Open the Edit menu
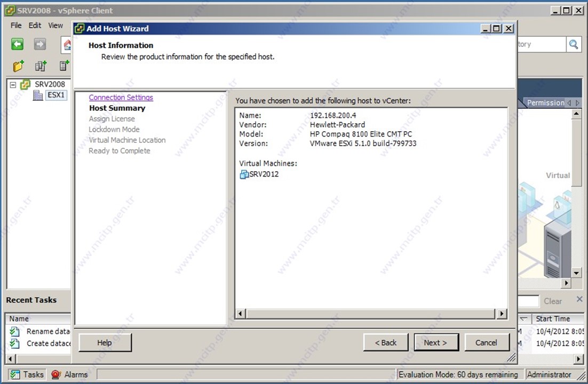The width and height of the screenshot is (588, 384). coord(35,26)
